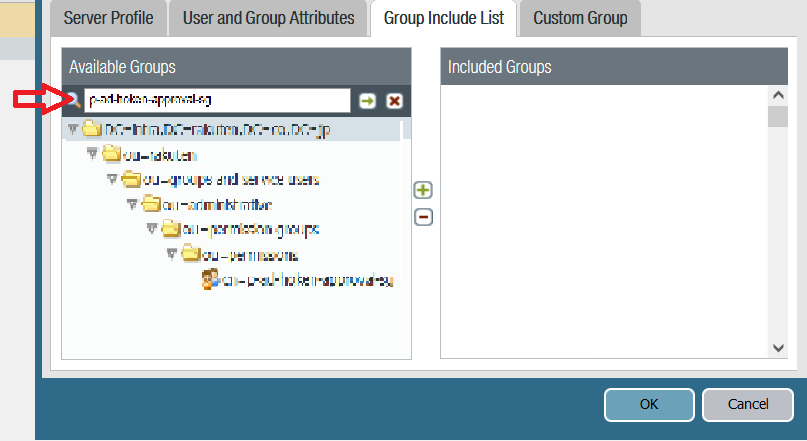Click down arrow of Included Groups scrollbar
This screenshot has width=807, height=441.
(x=778, y=348)
